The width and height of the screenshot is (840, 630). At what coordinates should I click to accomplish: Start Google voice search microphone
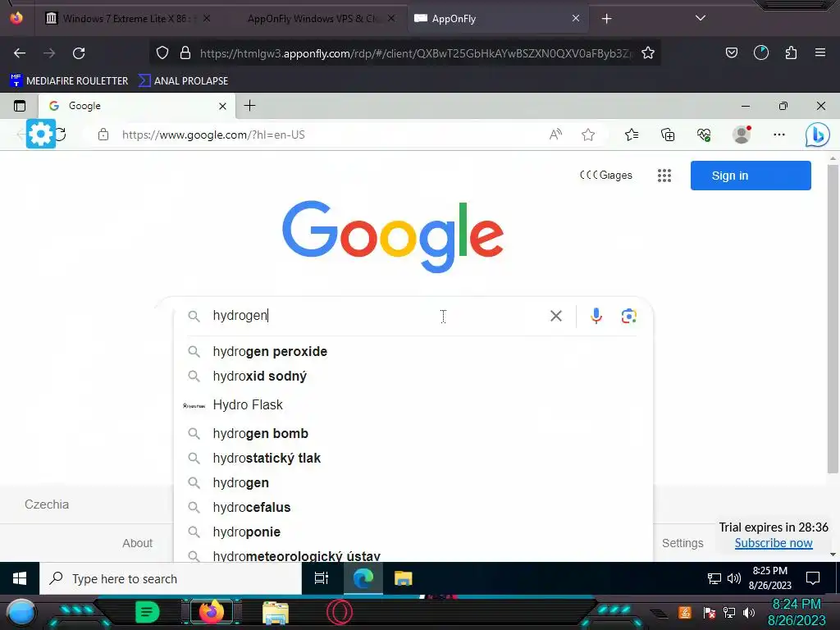click(596, 316)
